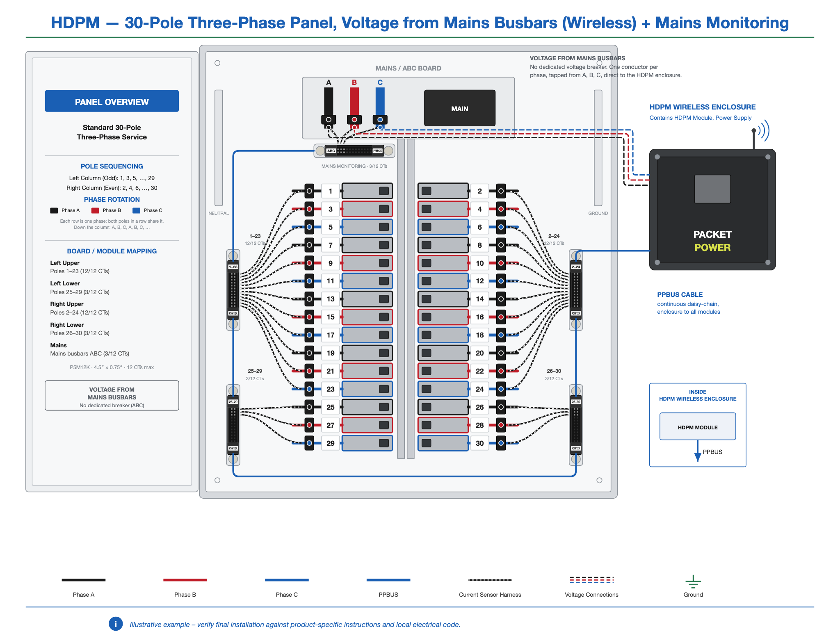Click current sensor on pole 10
This screenshot has width=840, height=643.
click(501, 263)
